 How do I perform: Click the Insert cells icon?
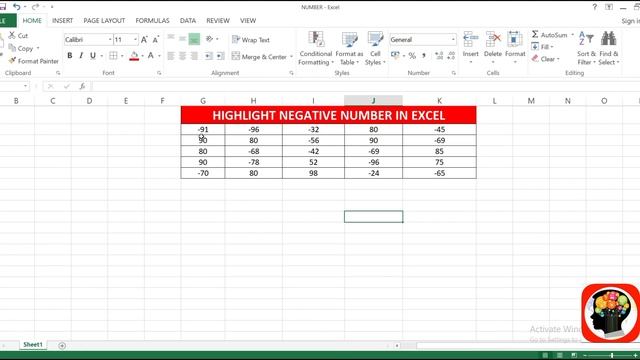tap(471, 40)
